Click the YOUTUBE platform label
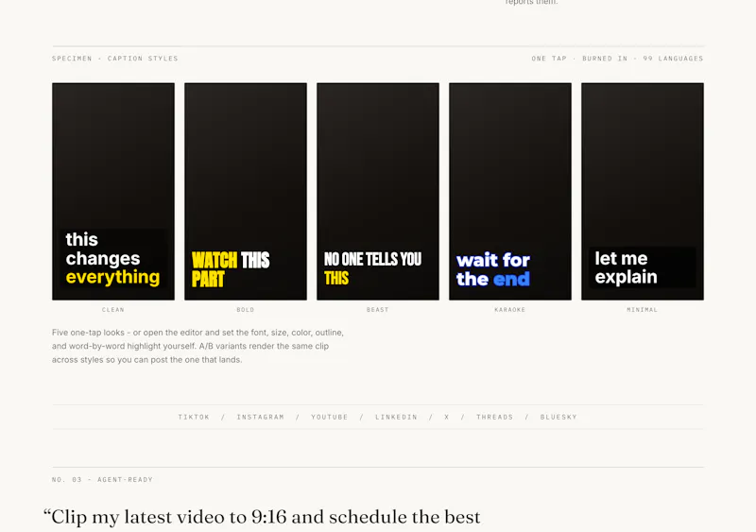Image resolution: width=756 pixels, height=532 pixels. coord(329,417)
